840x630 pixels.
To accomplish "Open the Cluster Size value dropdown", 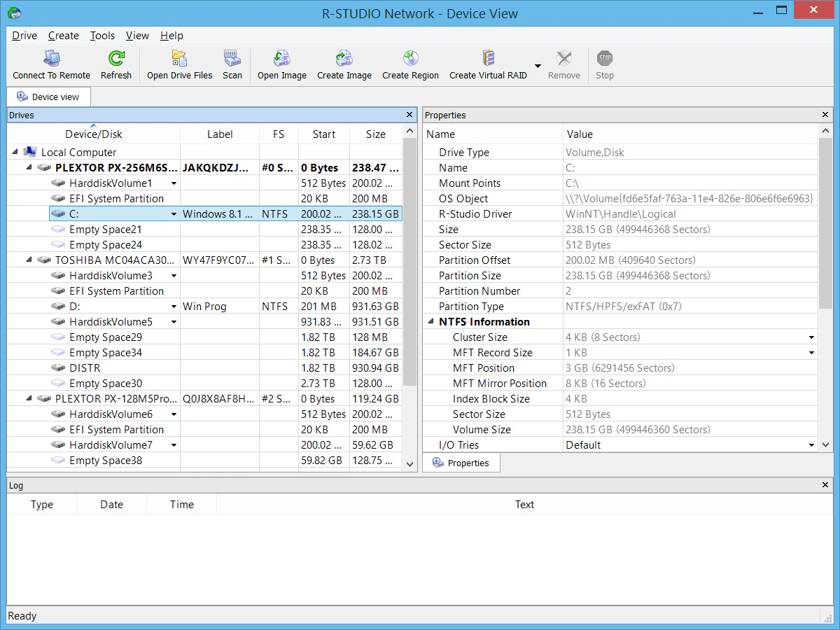I will coord(811,337).
